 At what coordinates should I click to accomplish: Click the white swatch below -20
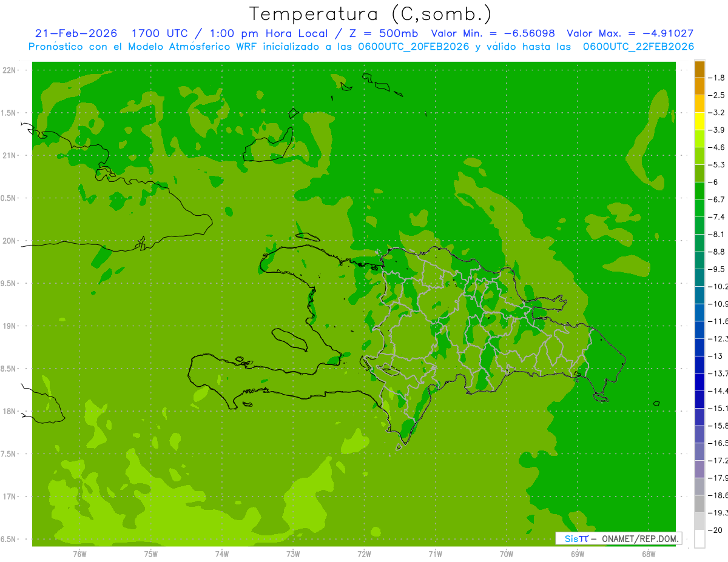click(699, 539)
